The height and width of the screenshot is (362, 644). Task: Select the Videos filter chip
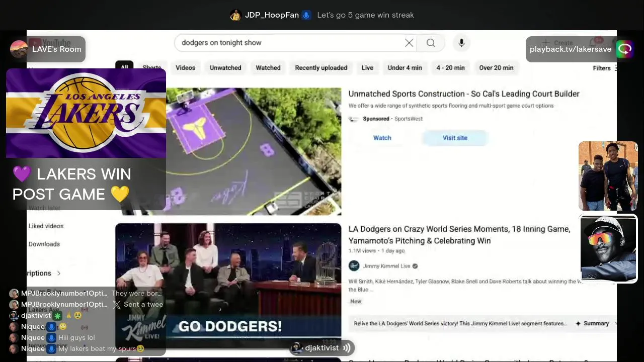pos(185,67)
